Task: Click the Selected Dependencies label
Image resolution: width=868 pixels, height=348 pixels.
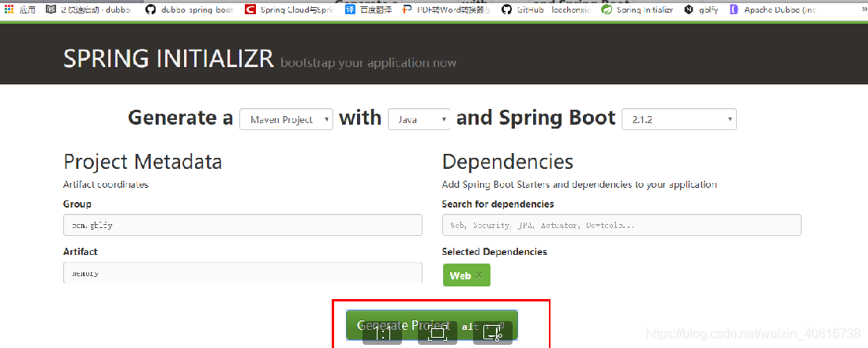Action: [x=494, y=252]
